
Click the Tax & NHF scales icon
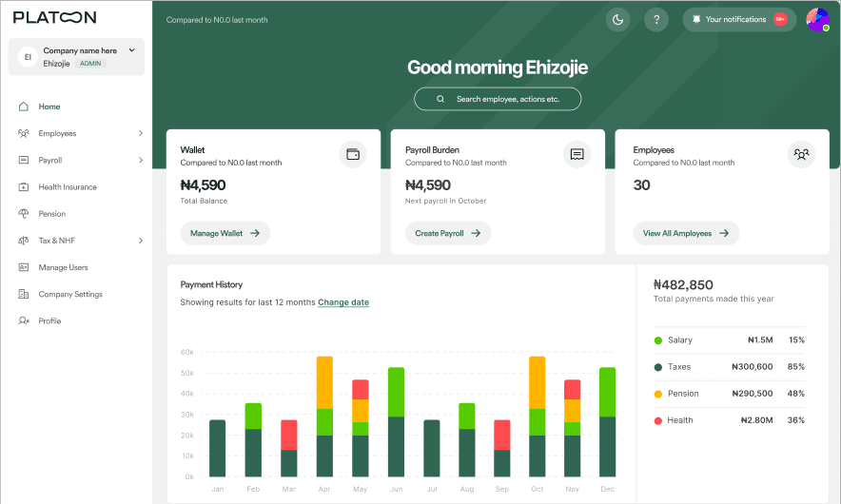coord(24,241)
